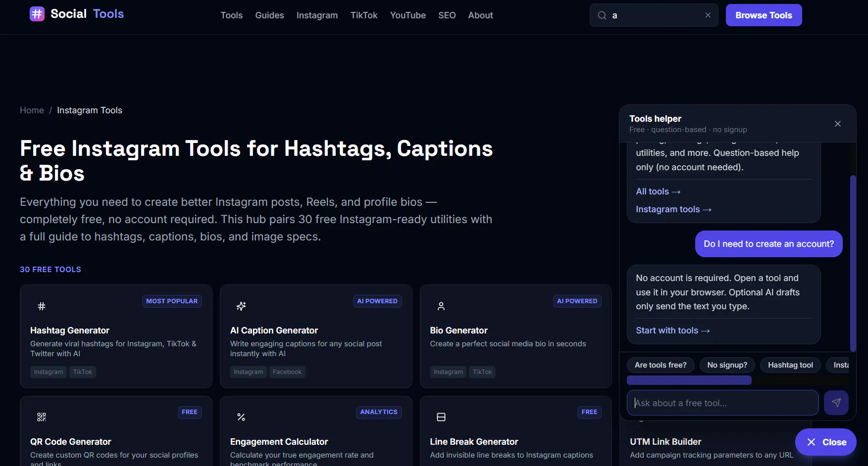The height and width of the screenshot is (466, 868).
Task: Click the Facebook tag on AI Caption Generator
Action: coord(287,372)
